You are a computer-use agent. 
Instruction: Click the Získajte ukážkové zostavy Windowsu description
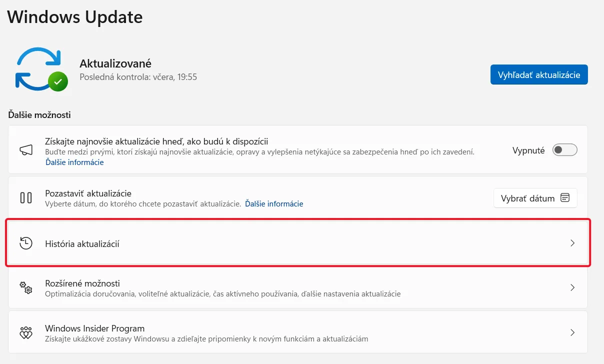click(x=206, y=339)
